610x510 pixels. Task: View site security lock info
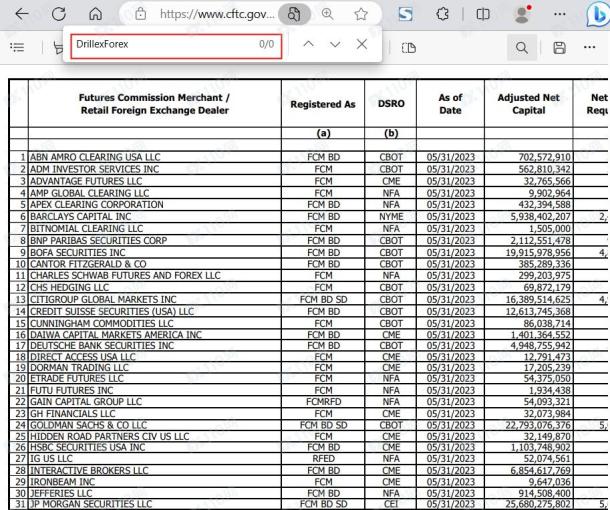[x=140, y=14]
